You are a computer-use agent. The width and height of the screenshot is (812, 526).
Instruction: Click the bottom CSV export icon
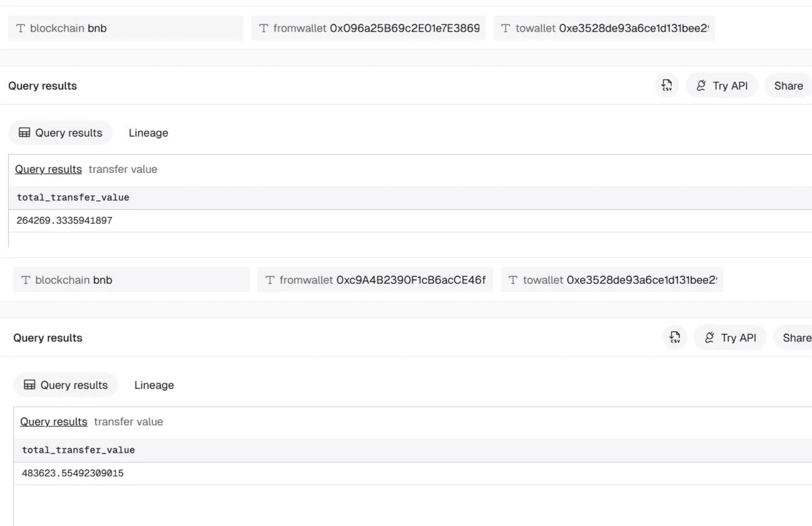point(675,337)
